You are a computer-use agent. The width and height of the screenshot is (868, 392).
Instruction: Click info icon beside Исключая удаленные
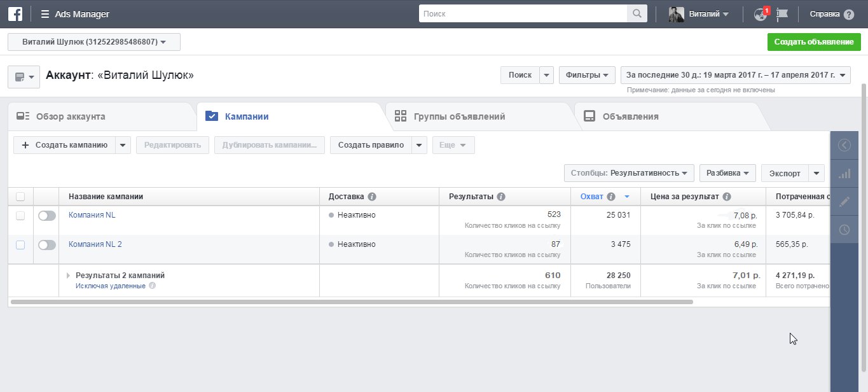coord(152,286)
